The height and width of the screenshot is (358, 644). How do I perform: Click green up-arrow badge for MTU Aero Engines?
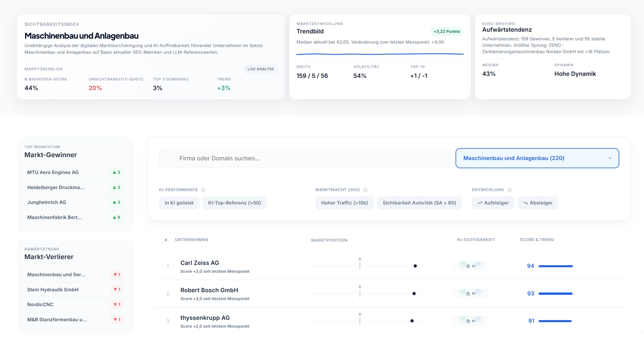pos(116,172)
